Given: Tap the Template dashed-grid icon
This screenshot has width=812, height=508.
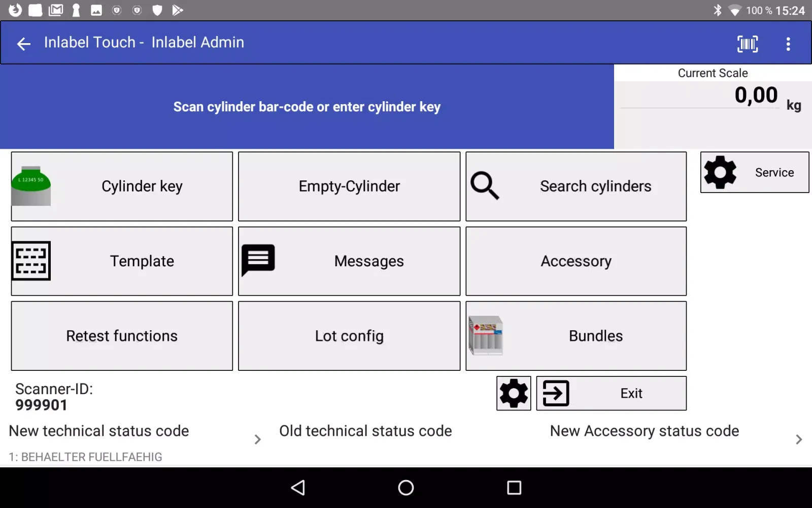Looking at the screenshot, I should [x=31, y=261].
